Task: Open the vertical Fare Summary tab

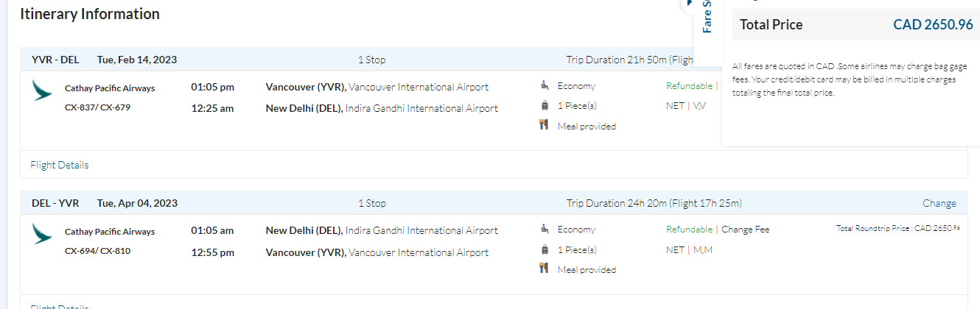Action: point(707,18)
